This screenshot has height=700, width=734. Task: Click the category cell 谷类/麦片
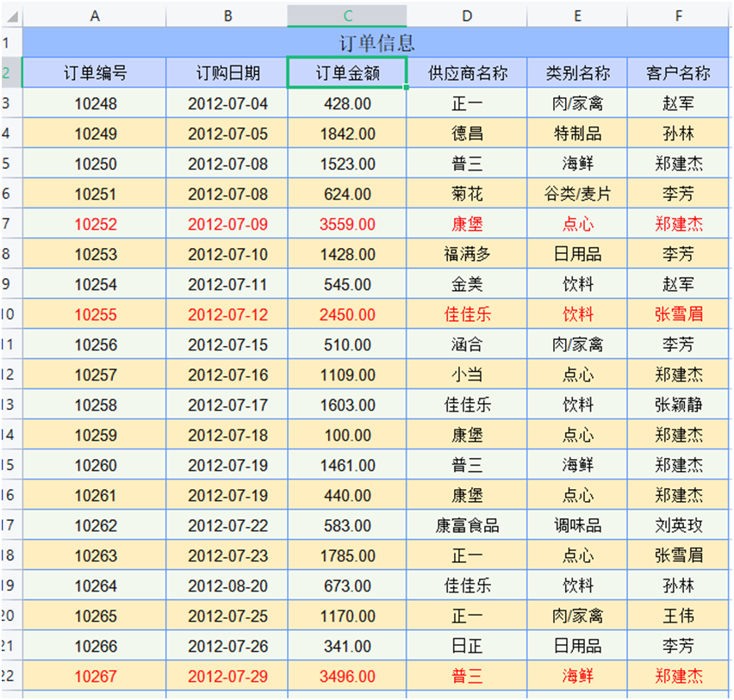(x=577, y=194)
